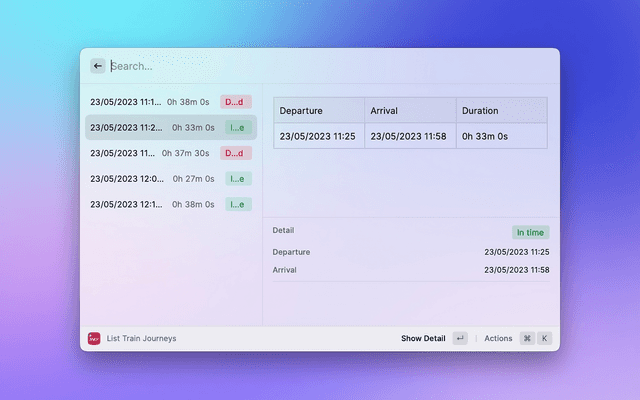Viewport: 640px width, 400px height.
Task: Click the red tag on the 37m 30s journey
Action: 236,153
